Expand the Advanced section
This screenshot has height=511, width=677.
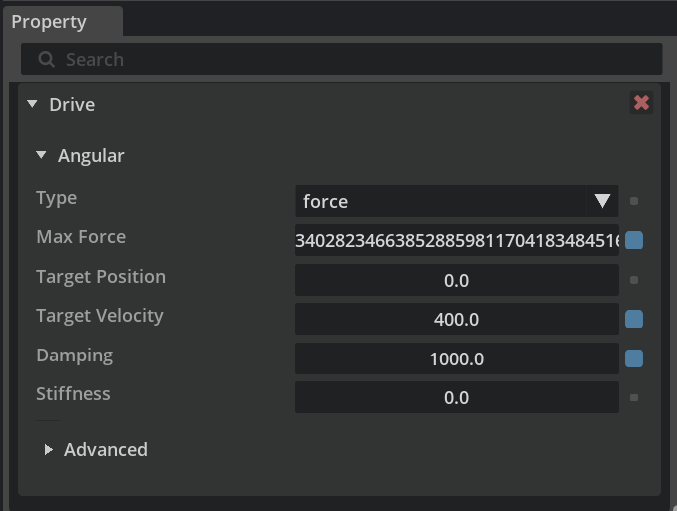click(49, 450)
